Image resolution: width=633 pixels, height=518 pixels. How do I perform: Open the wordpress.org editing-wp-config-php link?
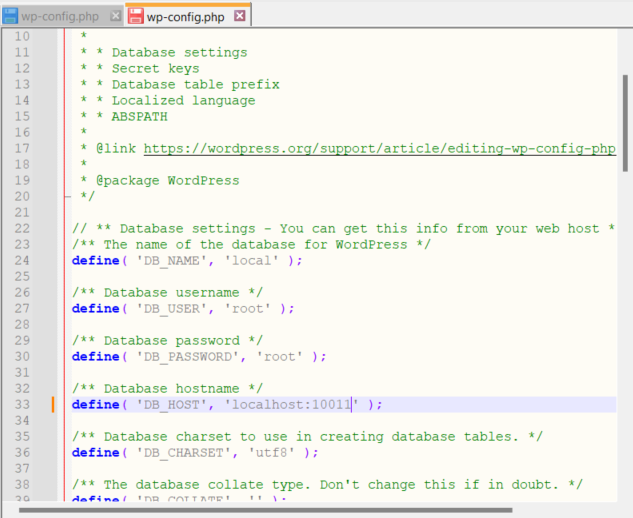coord(379,148)
